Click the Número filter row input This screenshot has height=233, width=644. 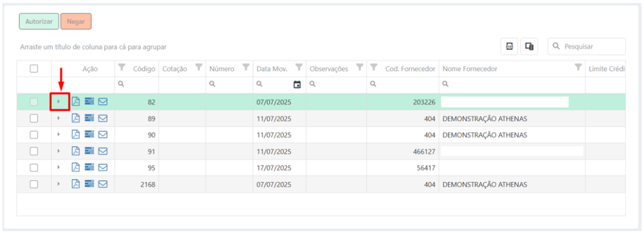click(229, 85)
